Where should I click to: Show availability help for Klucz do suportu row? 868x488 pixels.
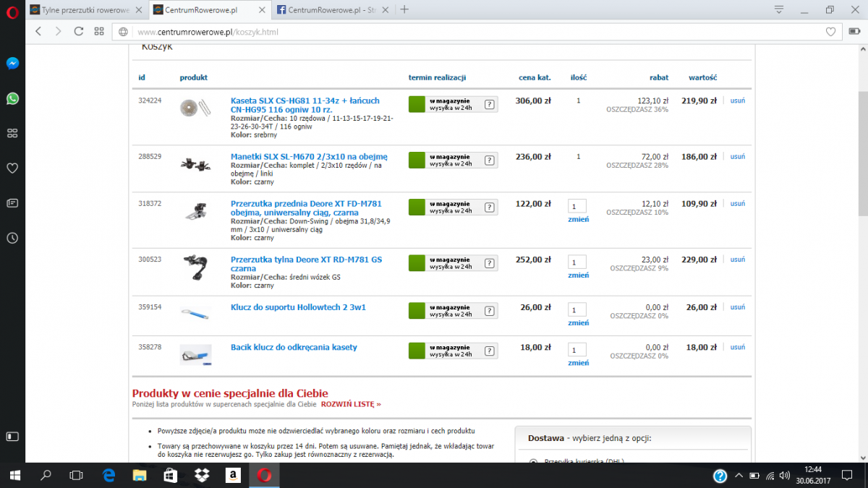490,311
